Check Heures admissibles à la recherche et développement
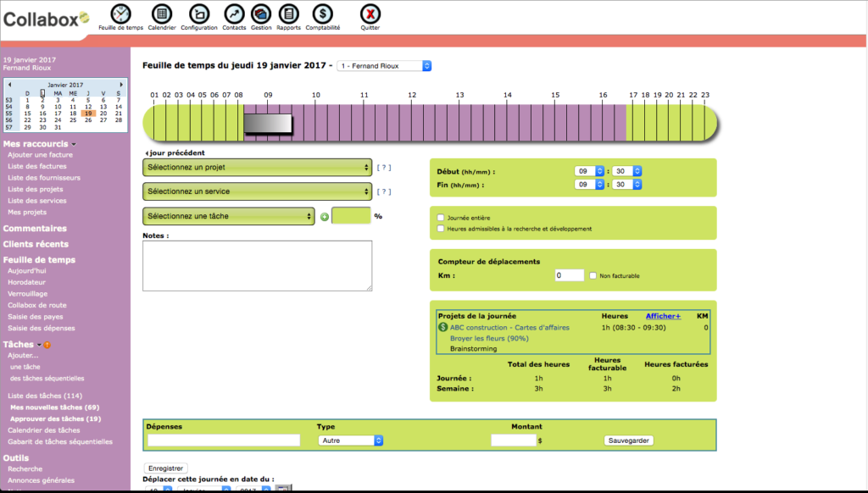Viewport: 868px width, 493px height. tap(441, 229)
